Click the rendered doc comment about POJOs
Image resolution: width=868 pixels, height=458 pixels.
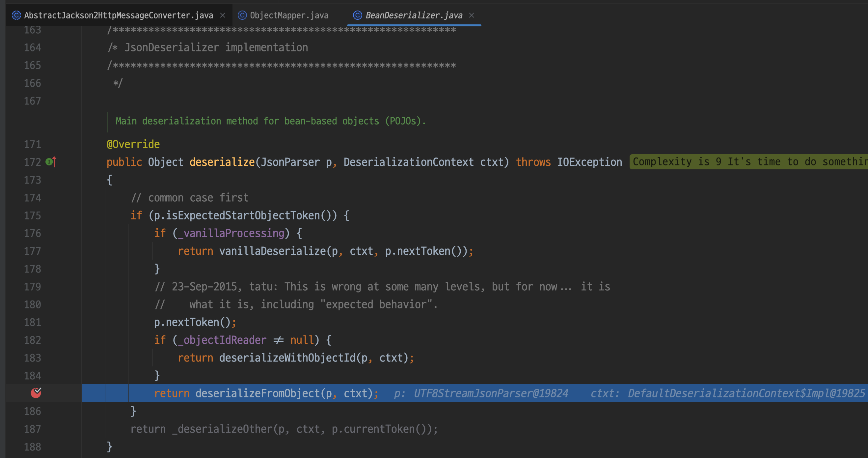pyautogui.click(x=271, y=121)
